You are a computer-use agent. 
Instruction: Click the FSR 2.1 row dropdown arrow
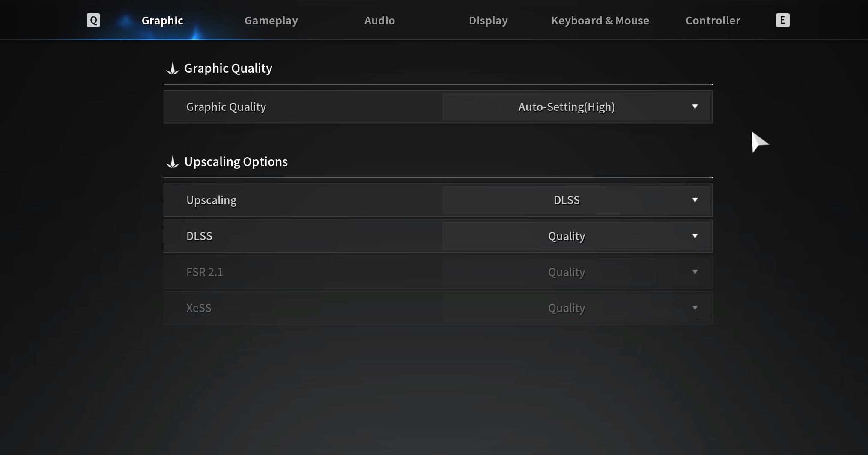click(695, 272)
